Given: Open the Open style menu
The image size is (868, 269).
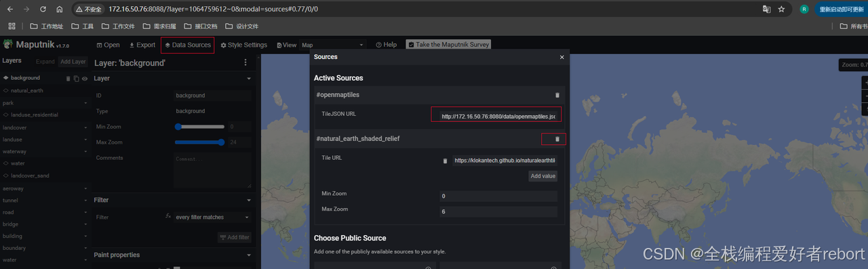Looking at the screenshot, I should (108, 45).
